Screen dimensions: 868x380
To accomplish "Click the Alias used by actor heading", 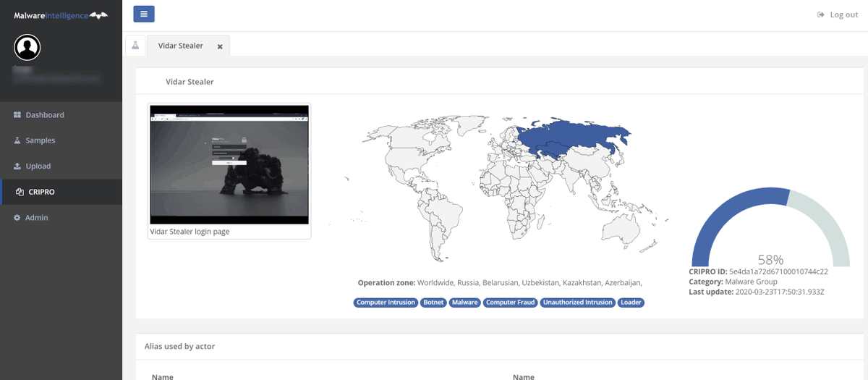I will point(181,346).
